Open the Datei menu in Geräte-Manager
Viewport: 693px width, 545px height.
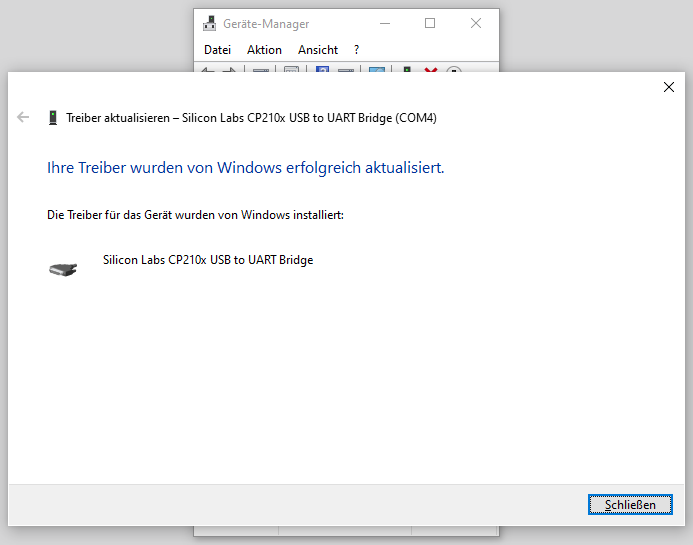pos(217,50)
